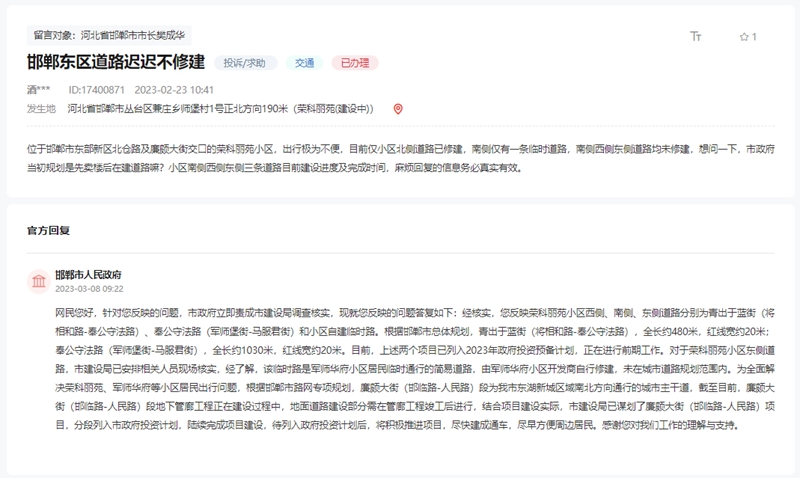Click the post date 2023-02-23 10:41
Screen dimensions: 800x478
point(174,90)
